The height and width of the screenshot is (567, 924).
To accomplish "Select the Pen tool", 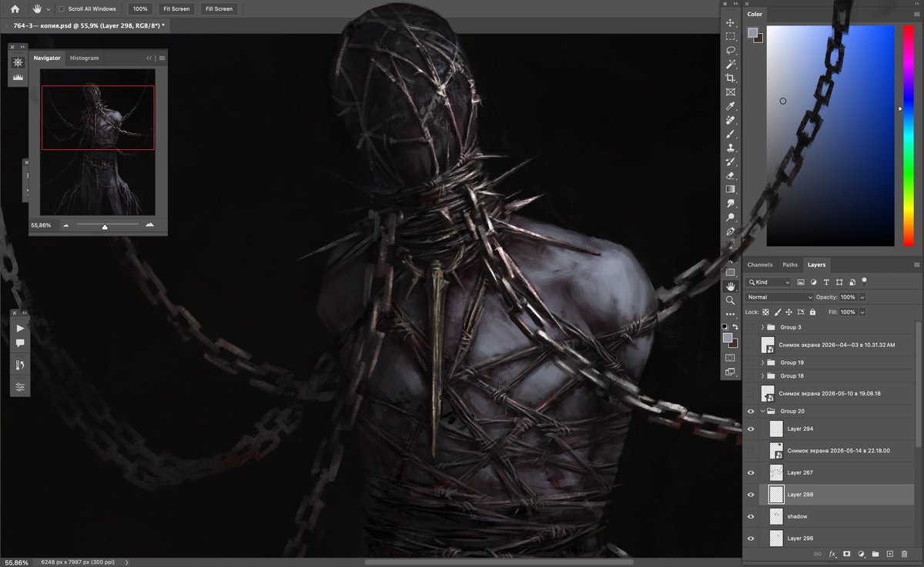I will 731,231.
